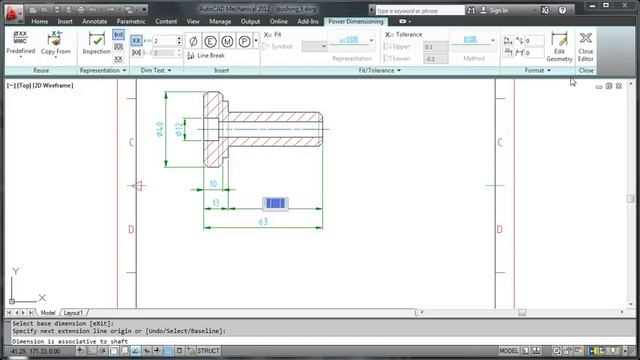This screenshot has height=360, width=640.
Task: Switch to the Annotate tab
Action: 95,21
